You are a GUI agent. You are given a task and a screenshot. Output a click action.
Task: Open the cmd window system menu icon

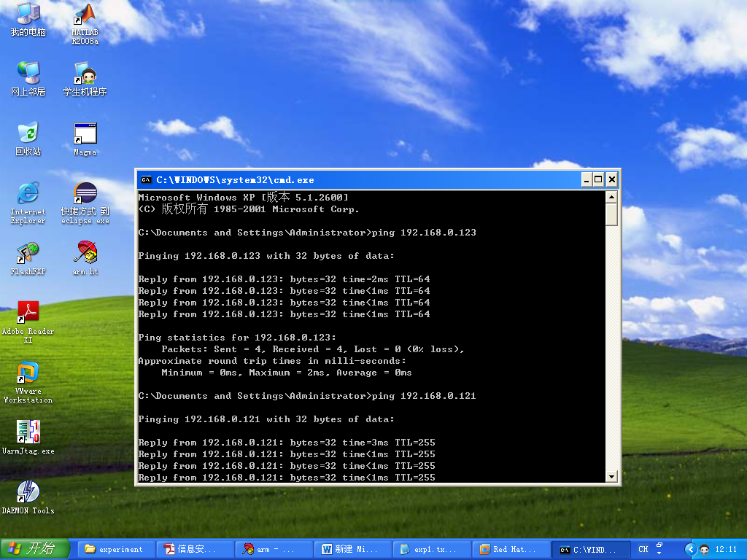point(147,180)
